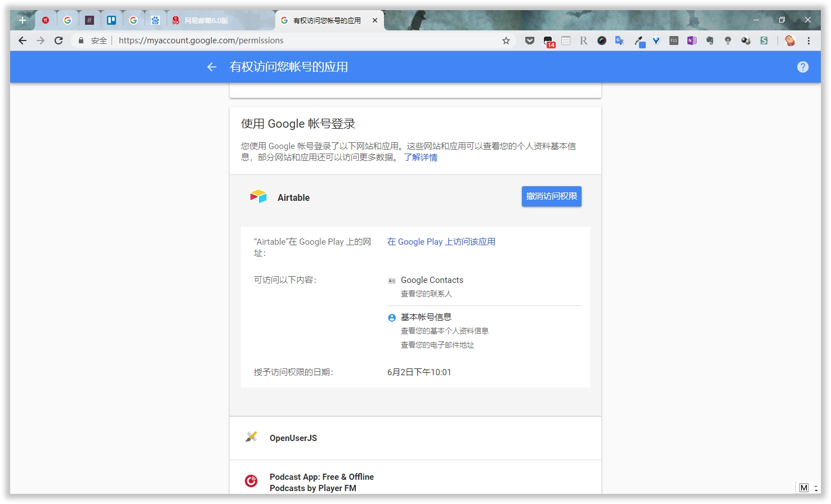
Task: Open Airtable on Google Play link
Action: tap(441, 241)
